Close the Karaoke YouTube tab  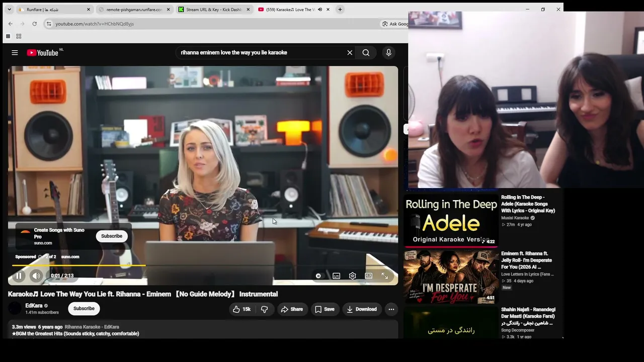328,10
